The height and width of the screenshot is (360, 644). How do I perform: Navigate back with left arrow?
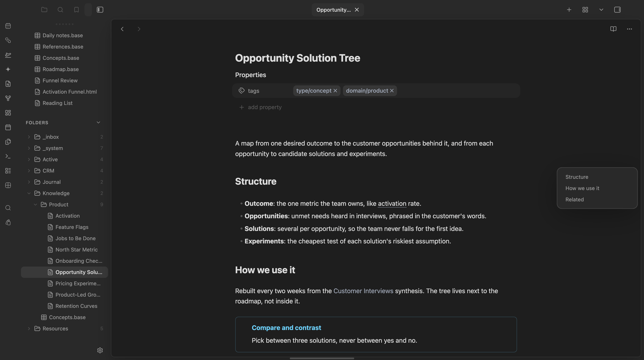[x=122, y=29]
